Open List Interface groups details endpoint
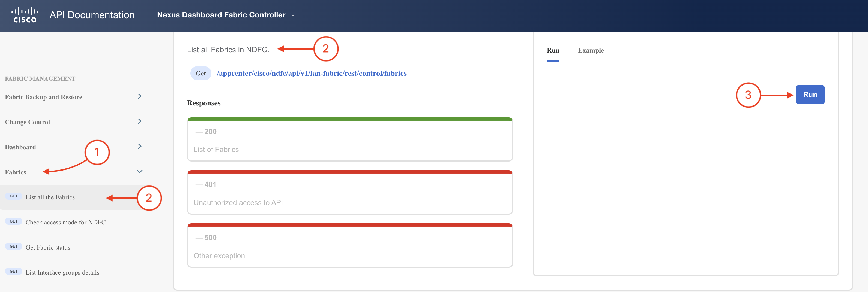 [x=62, y=272]
